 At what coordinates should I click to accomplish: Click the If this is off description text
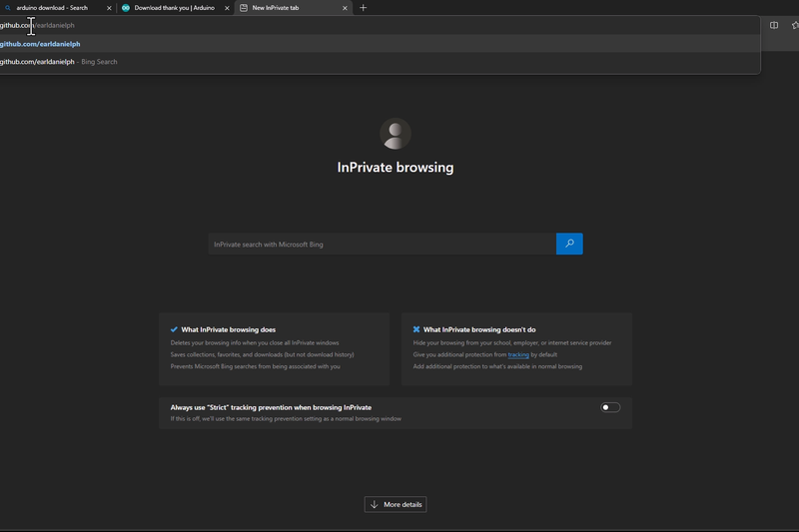click(286, 419)
